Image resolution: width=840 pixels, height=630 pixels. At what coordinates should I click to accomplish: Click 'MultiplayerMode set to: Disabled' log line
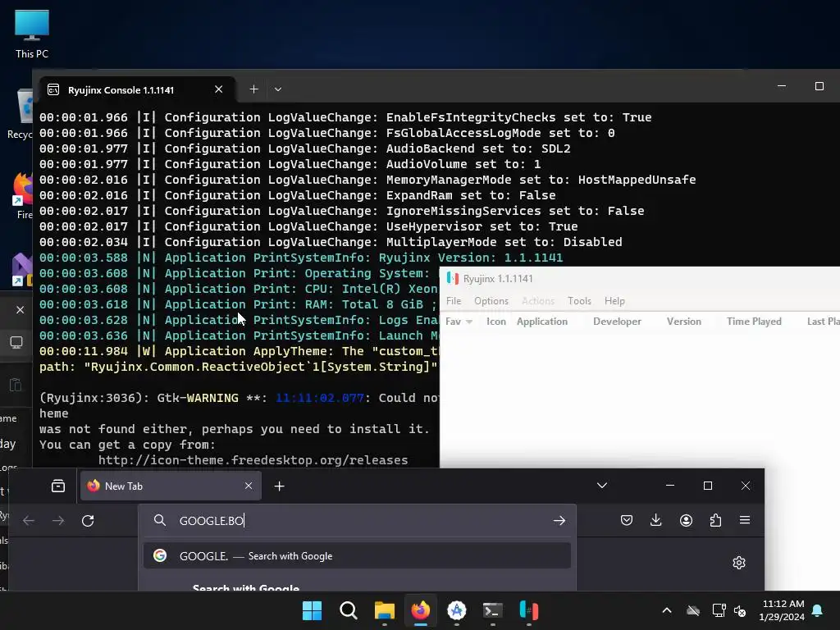pyautogui.click(x=331, y=242)
